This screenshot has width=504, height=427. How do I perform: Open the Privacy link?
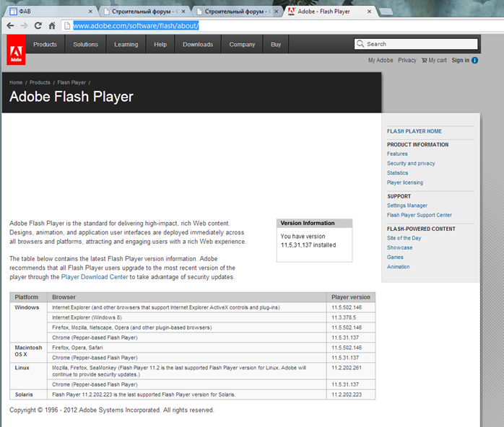[x=407, y=61]
